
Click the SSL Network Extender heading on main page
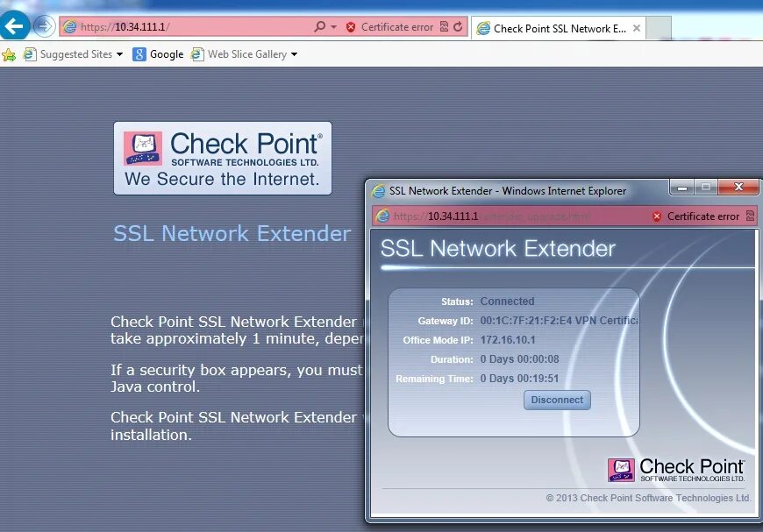coord(232,233)
